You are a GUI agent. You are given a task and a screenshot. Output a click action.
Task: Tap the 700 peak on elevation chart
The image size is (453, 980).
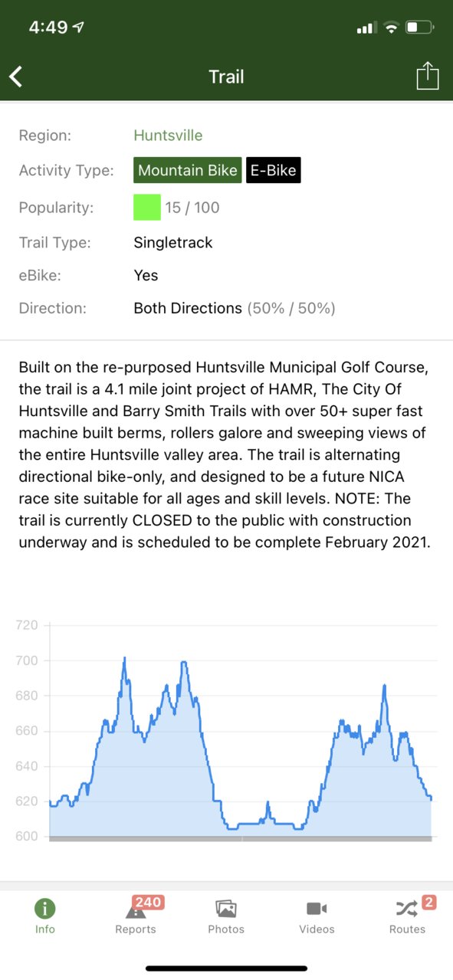pos(124,658)
